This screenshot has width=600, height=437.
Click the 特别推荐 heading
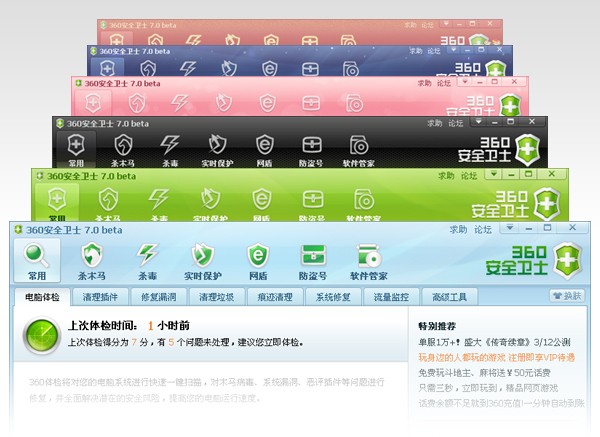point(437,326)
